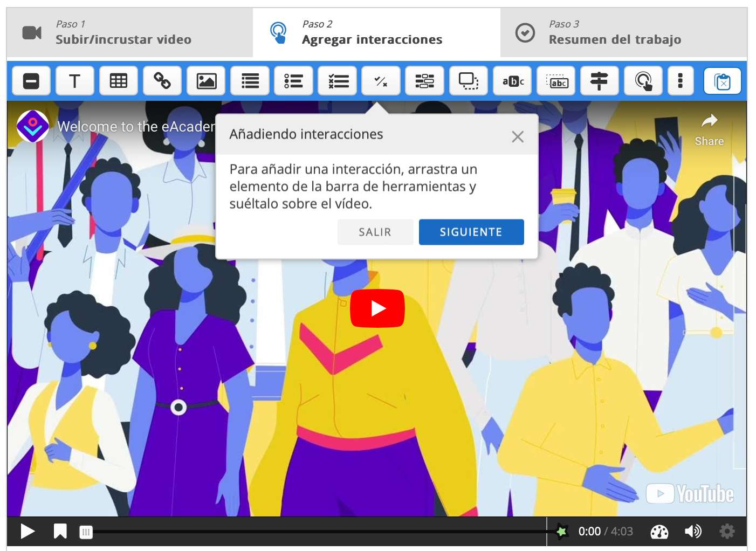756x551 pixels.
Task: Select the multiple choice checklist tool
Action: (x=337, y=81)
